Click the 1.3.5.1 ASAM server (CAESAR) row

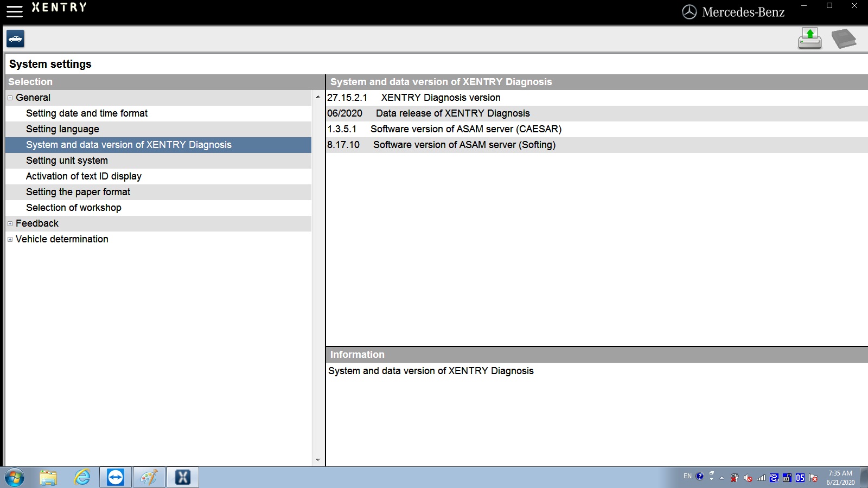tap(597, 129)
